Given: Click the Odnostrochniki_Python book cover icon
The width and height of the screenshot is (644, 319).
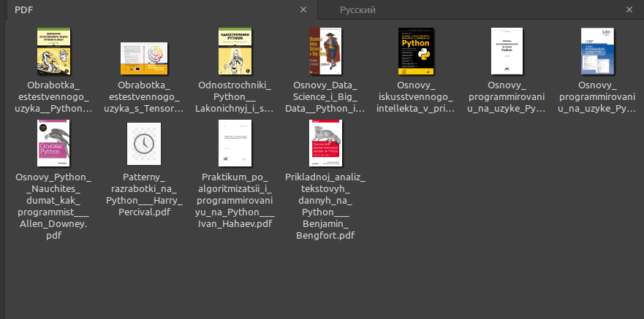Looking at the screenshot, I should tap(235, 52).
